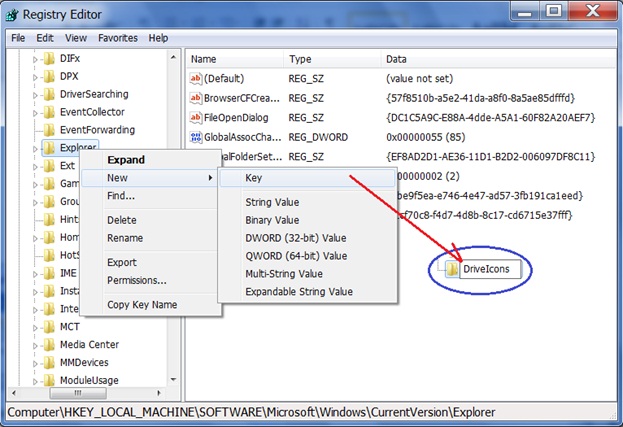Click the MCT folder icon
This screenshot has height=427, width=623.
[49, 327]
